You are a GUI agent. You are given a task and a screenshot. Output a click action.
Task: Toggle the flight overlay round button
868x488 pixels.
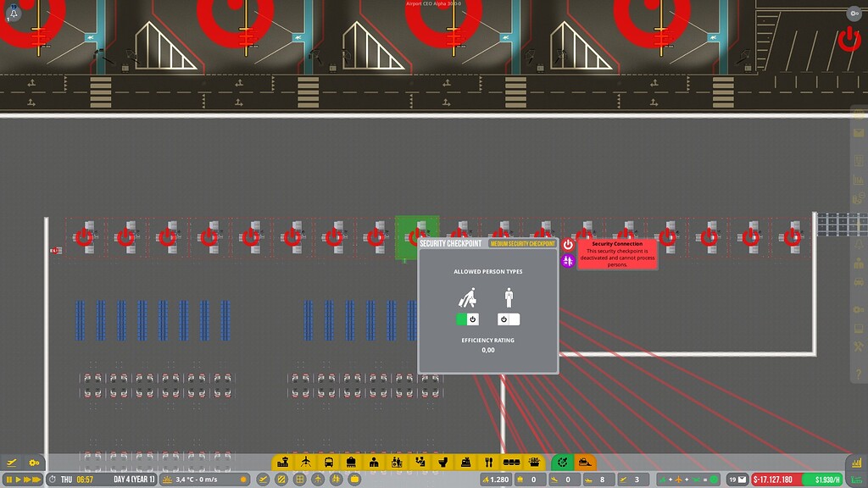click(x=263, y=480)
